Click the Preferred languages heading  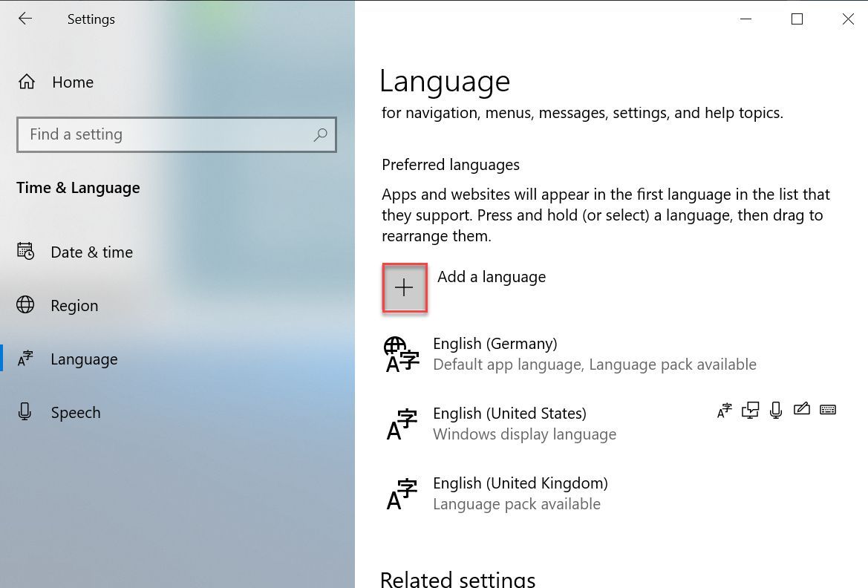coord(451,165)
